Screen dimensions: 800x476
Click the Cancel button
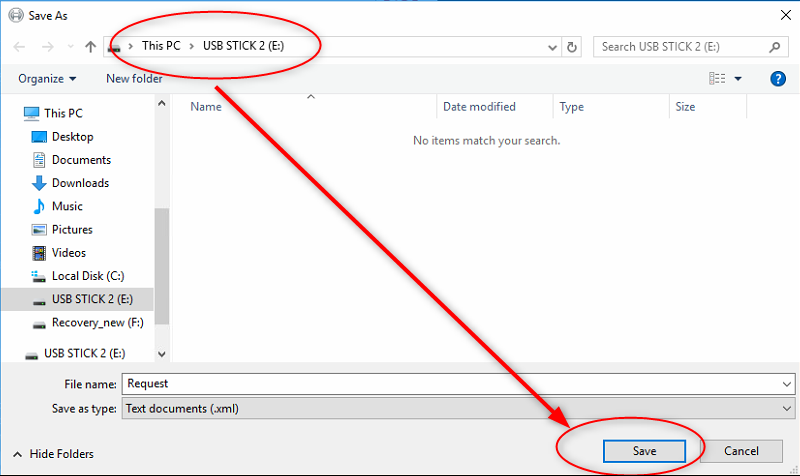[741, 451]
